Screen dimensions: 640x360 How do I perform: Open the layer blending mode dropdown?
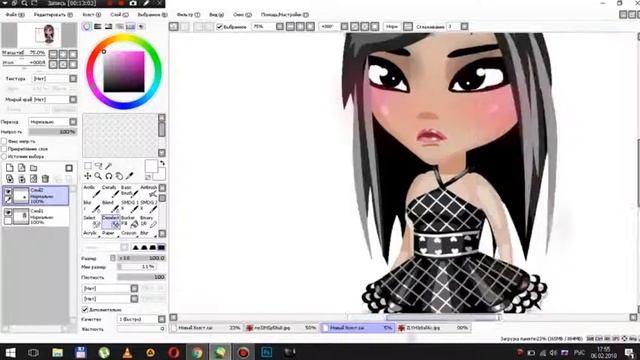[x=73, y=122]
